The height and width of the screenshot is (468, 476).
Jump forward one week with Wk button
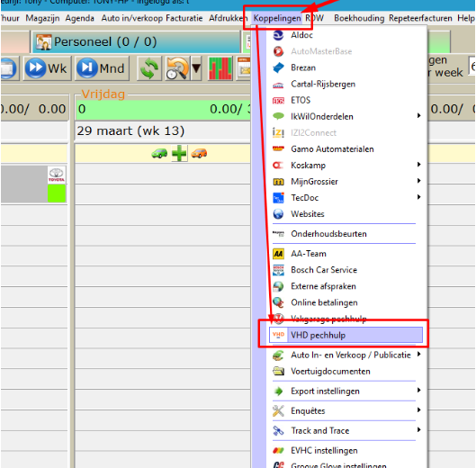tap(47, 68)
